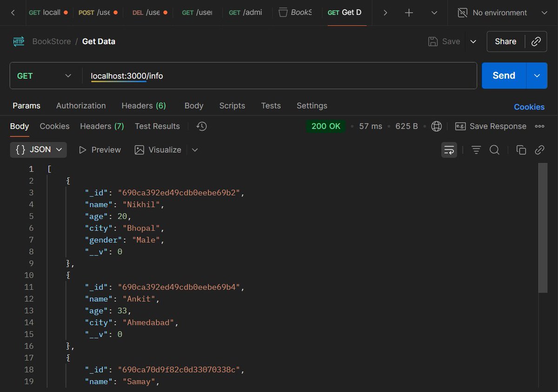Open network connection details via globe icon
Viewport: 558px width, 392px height.
tap(436, 126)
